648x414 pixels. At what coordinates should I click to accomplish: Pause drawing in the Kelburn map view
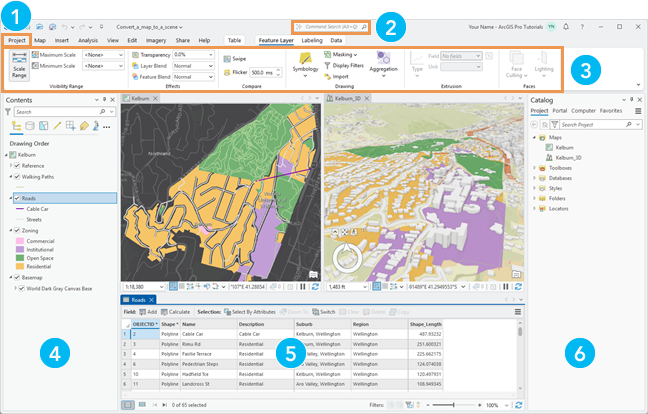click(x=303, y=286)
